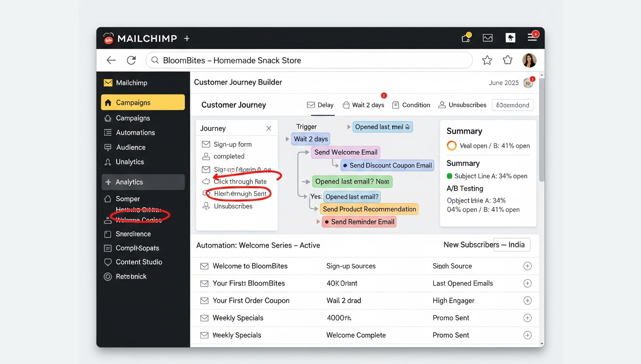Open a new tab with plus icon
The image size is (641, 364).
187,38
